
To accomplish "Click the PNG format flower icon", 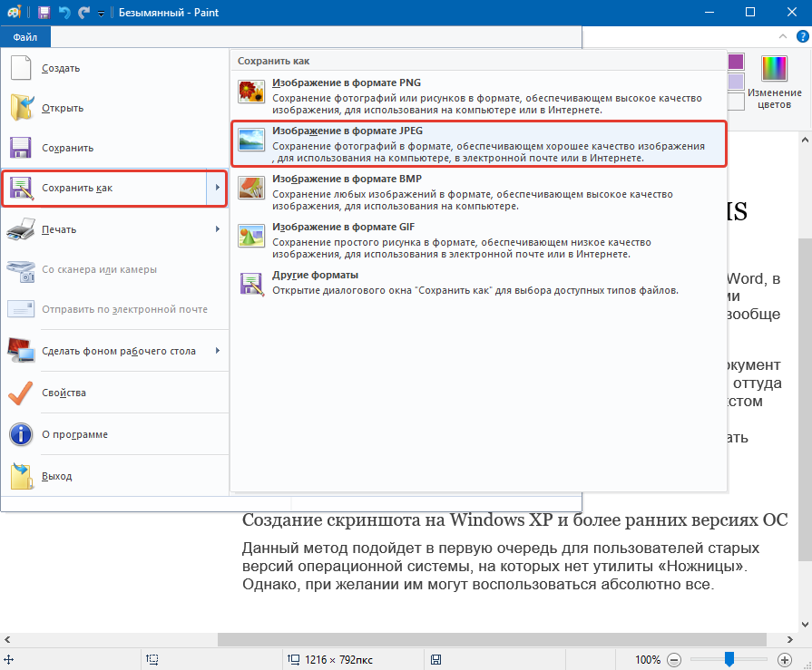I will (x=251, y=92).
